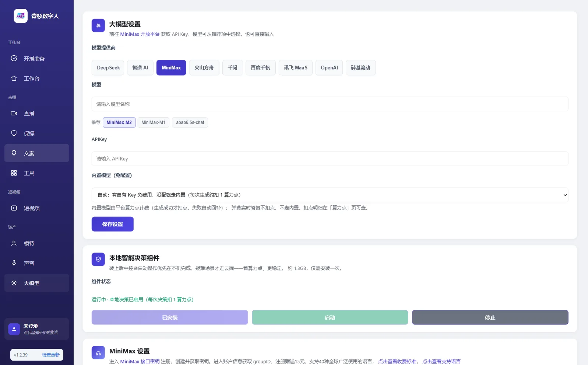Click the 检查更新 link
The image size is (588, 365).
pyautogui.click(x=51, y=355)
